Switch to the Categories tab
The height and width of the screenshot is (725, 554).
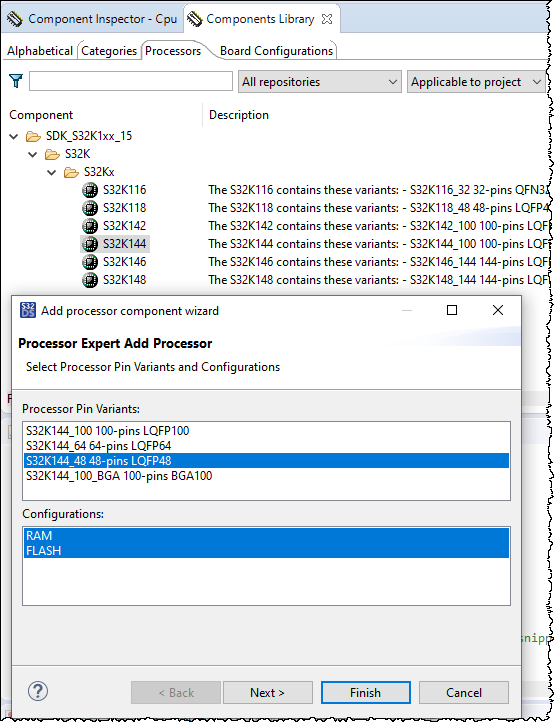109,51
